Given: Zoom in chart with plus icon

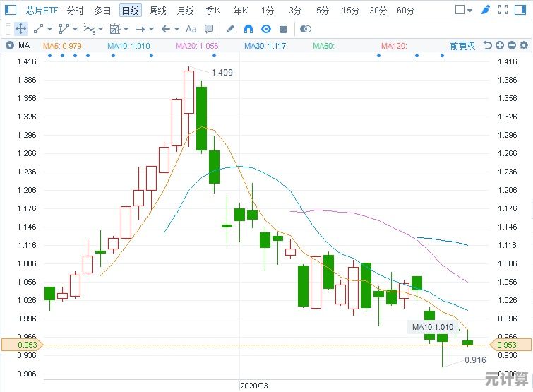Looking at the screenshot, I should click(x=500, y=45).
